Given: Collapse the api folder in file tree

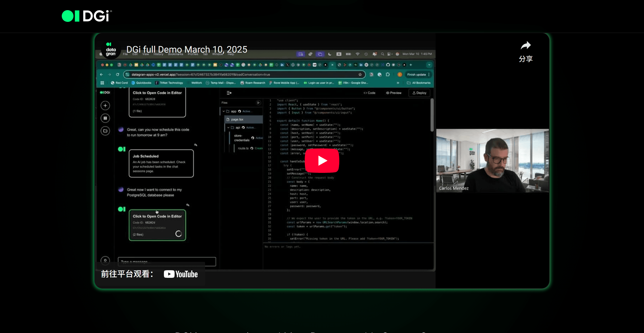Looking at the screenshot, I should (228, 128).
